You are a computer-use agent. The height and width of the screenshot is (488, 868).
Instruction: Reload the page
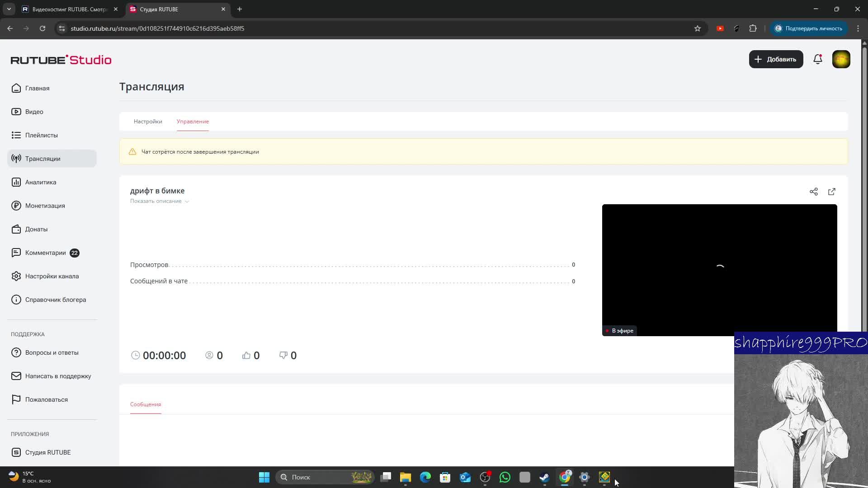(42, 28)
